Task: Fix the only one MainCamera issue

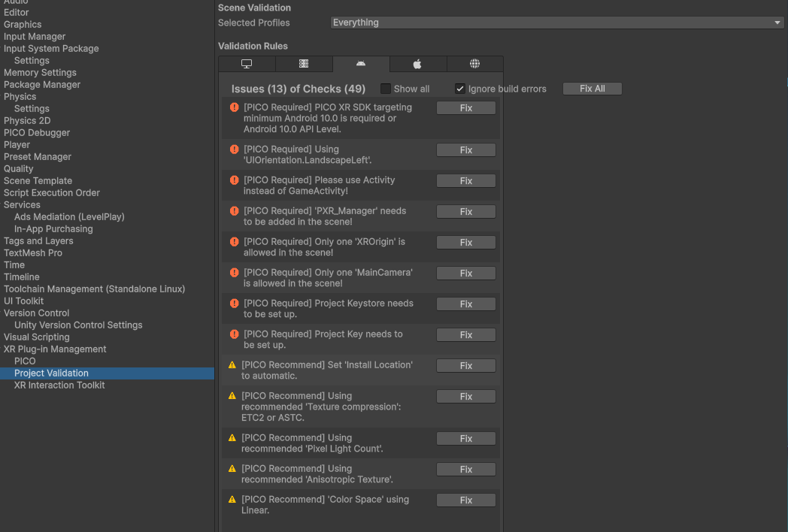Action: pos(466,274)
